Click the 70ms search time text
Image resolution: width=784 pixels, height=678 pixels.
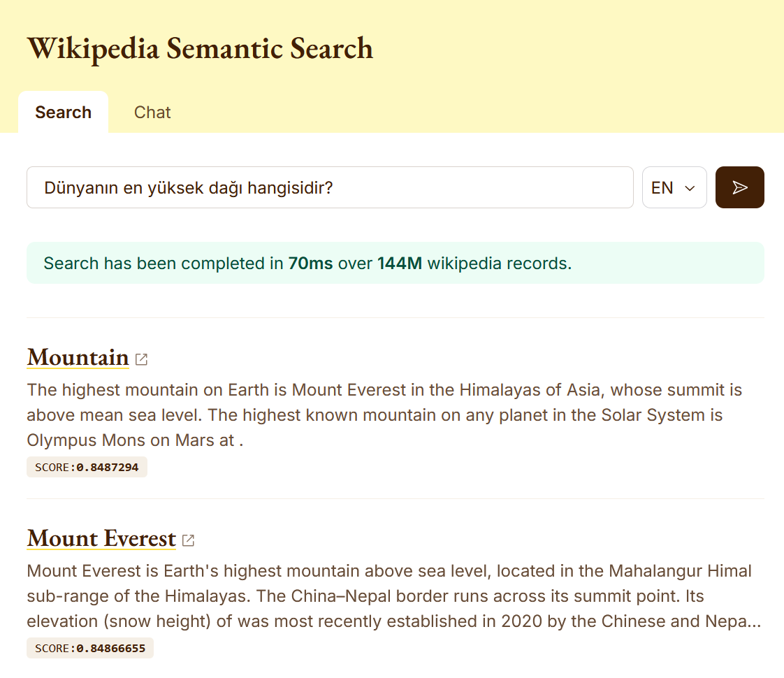pyautogui.click(x=310, y=264)
